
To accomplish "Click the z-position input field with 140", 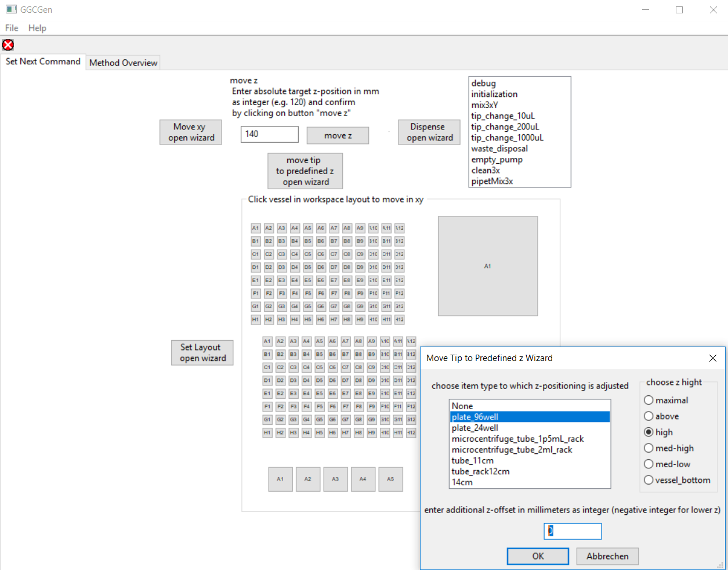I will click(269, 134).
